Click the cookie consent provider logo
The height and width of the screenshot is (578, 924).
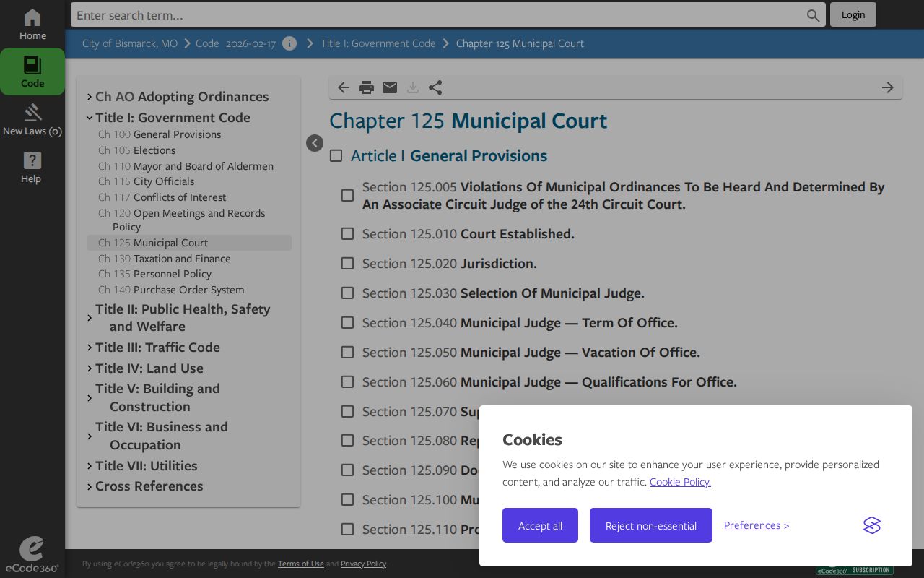(x=872, y=525)
